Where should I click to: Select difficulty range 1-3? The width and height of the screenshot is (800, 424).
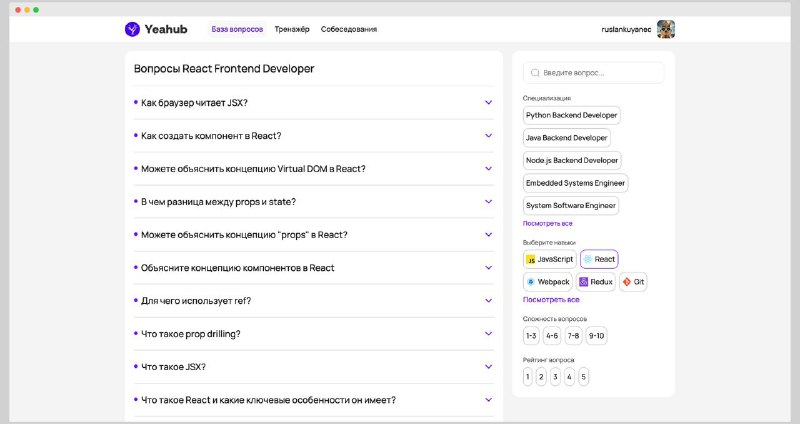click(x=531, y=336)
